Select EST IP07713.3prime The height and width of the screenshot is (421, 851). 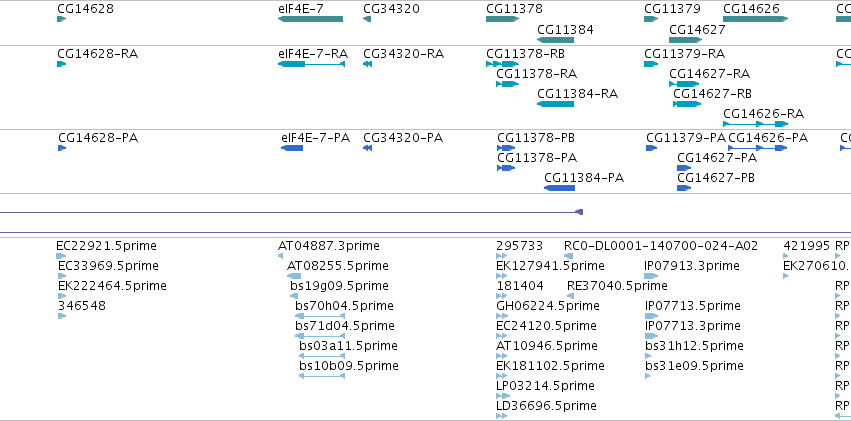point(693,327)
